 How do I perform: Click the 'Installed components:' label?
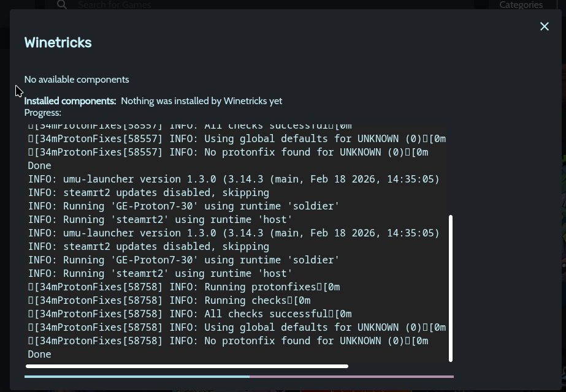click(70, 101)
